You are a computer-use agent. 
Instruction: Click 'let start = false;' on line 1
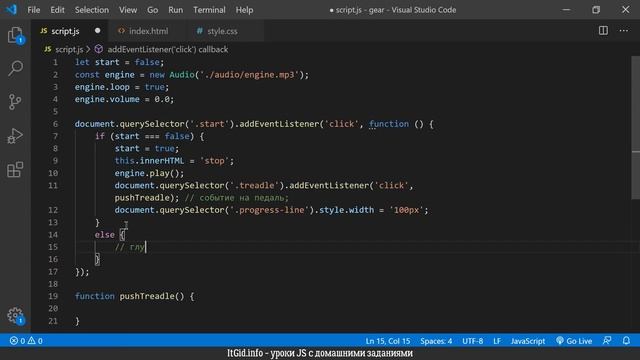[x=119, y=62]
